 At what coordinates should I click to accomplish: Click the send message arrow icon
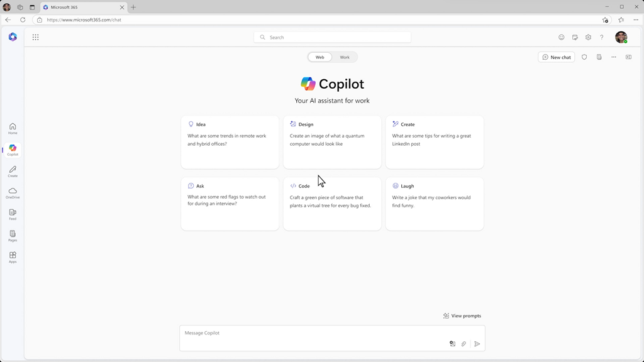coord(477,344)
